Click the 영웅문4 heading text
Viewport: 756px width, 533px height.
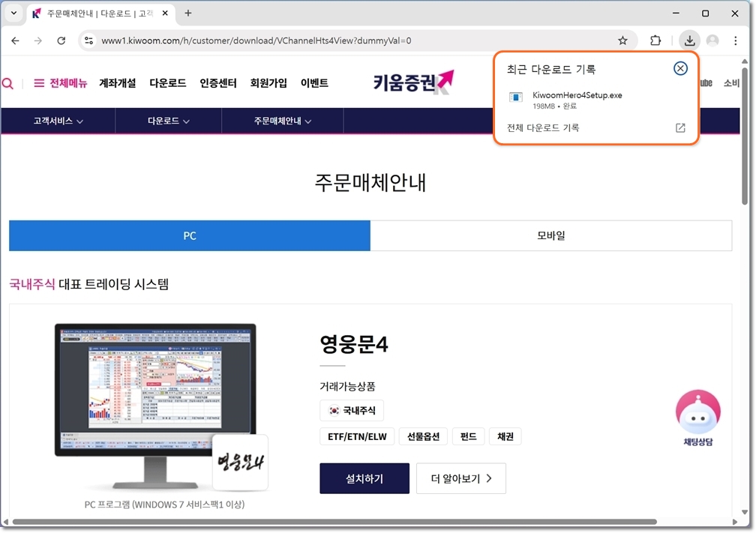point(354,344)
